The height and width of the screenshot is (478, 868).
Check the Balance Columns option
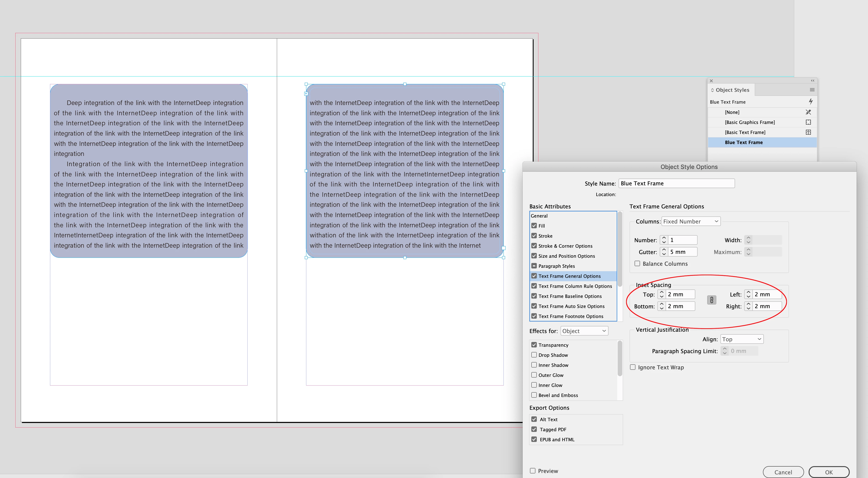(637, 264)
